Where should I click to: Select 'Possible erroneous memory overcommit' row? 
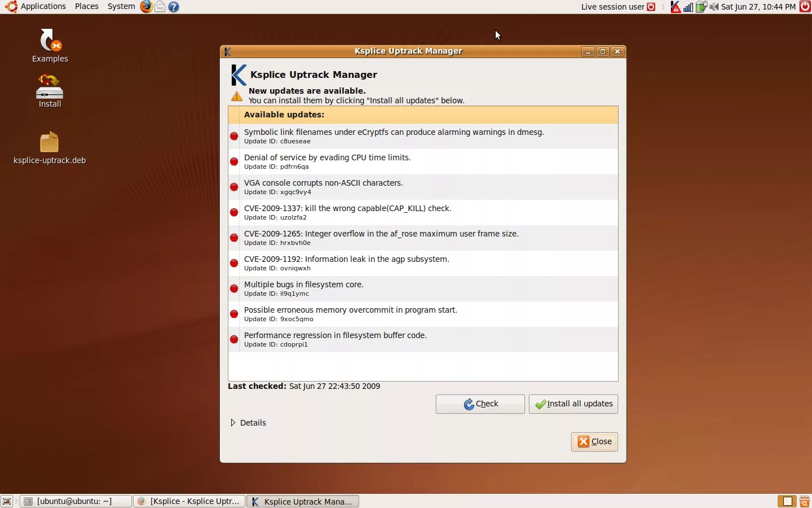(423, 314)
